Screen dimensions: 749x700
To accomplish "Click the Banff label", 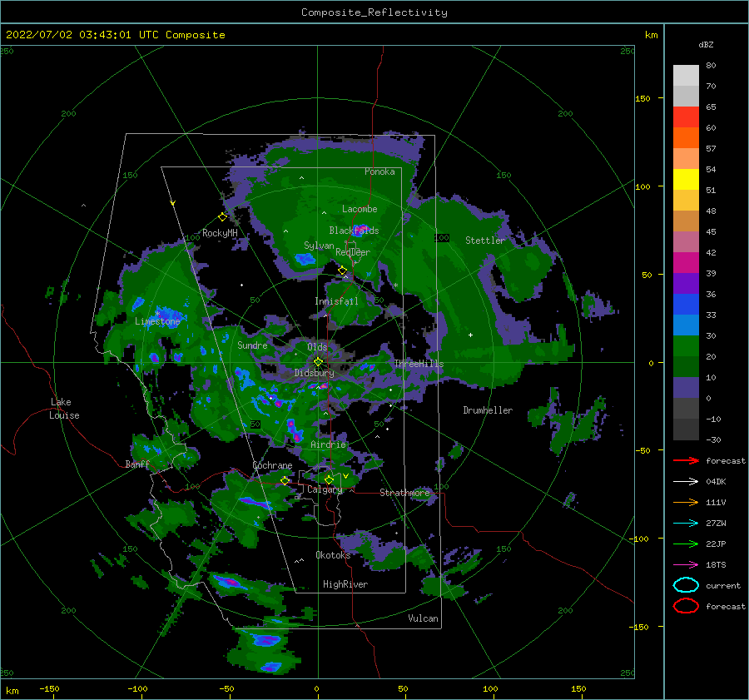I will [137, 464].
